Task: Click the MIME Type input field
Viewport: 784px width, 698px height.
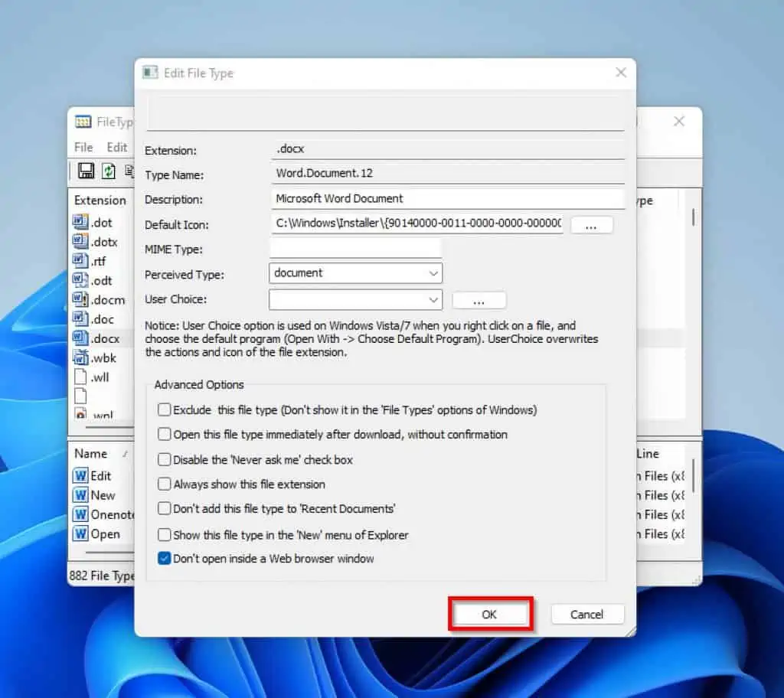Action: click(355, 249)
